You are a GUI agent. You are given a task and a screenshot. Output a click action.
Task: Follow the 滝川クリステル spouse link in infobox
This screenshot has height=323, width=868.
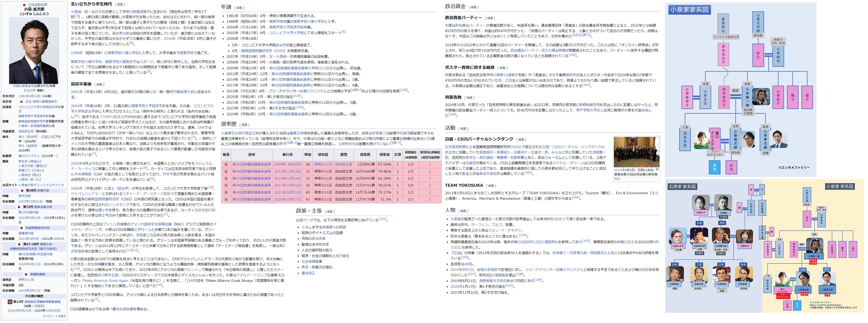[29, 156]
